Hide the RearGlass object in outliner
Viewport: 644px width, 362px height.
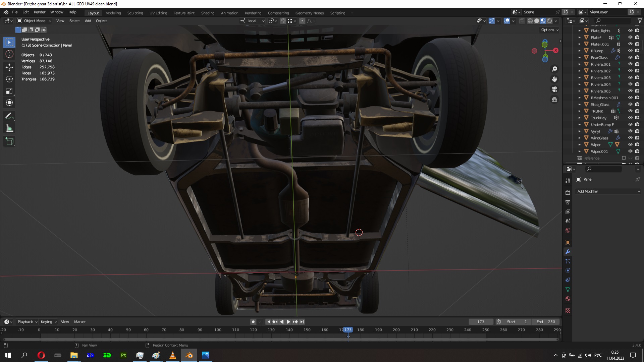tap(630, 57)
